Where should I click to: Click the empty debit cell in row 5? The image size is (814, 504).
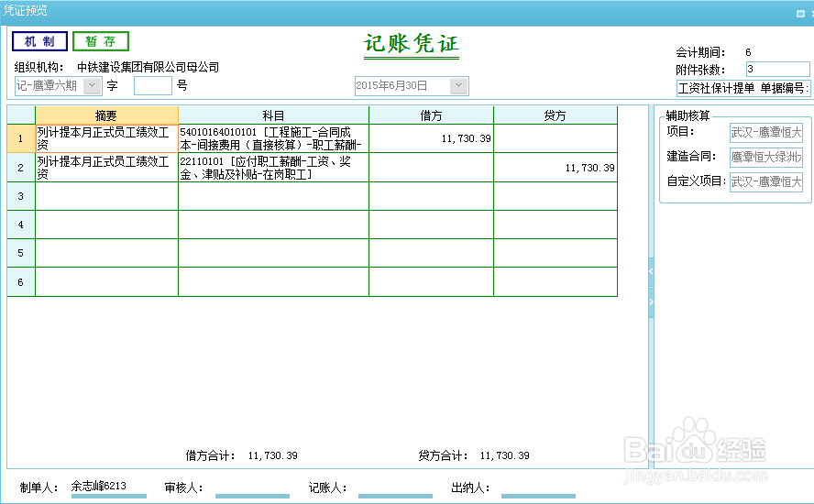431,253
